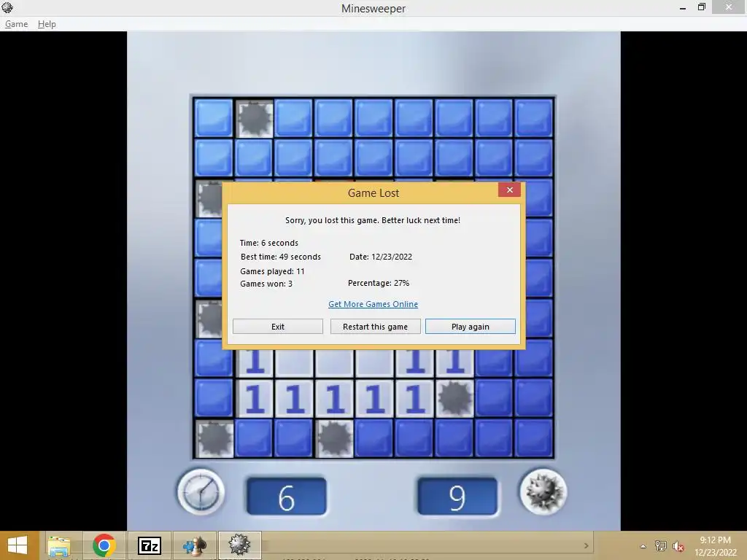747x560 pixels.
Task: Open the Game menu
Action: [16, 24]
